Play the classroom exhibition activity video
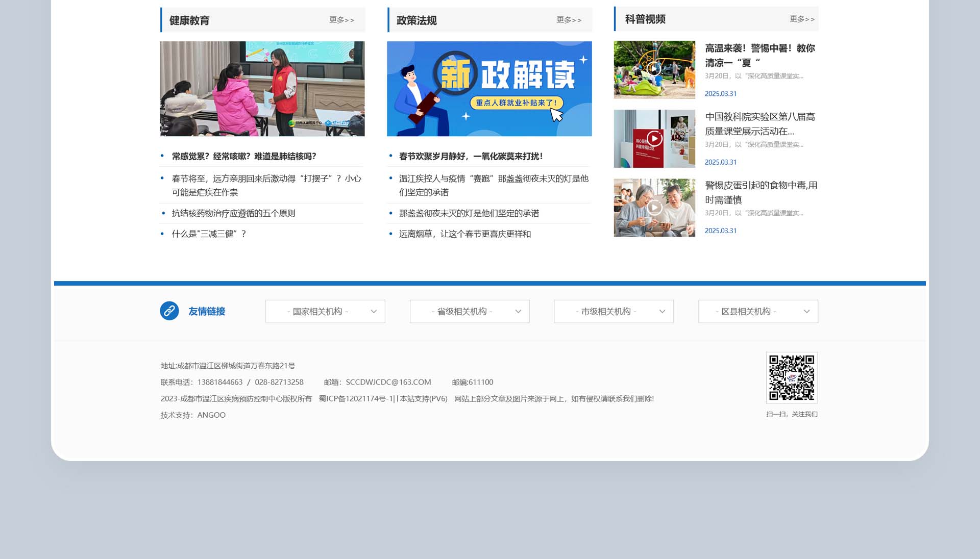Viewport: 980px width, 559px height. [x=654, y=138]
